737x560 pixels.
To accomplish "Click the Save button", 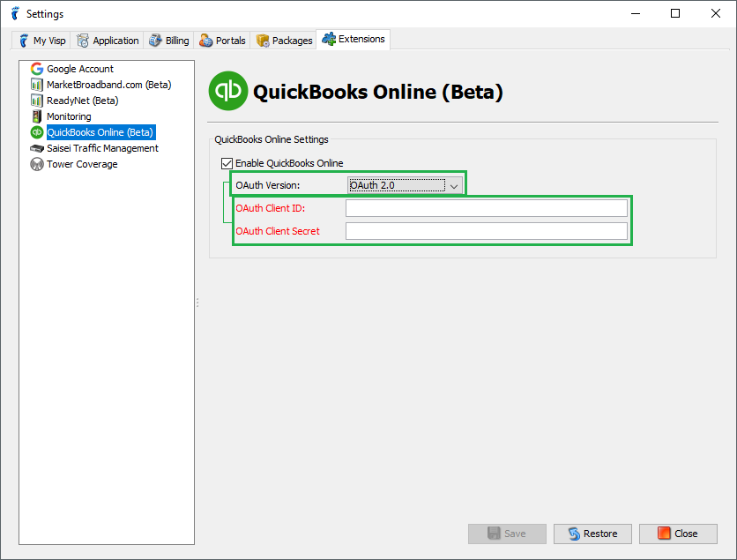I will pyautogui.click(x=507, y=534).
